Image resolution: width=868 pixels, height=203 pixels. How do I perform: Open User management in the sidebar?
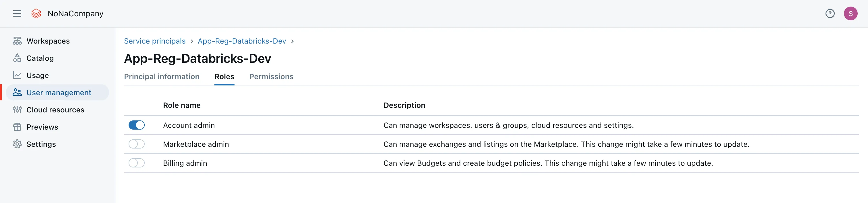(x=59, y=93)
